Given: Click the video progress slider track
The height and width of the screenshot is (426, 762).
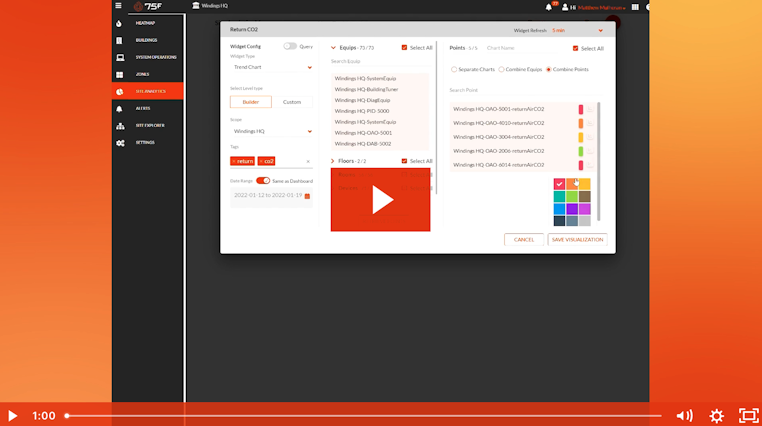Looking at the screenshot, I should [364, 416].
